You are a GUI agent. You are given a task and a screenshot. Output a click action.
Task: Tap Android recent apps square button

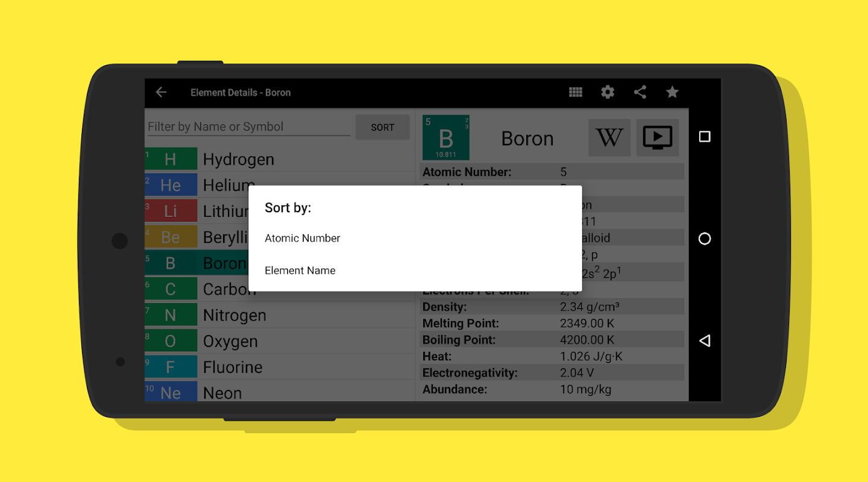(x=705, y=137)
